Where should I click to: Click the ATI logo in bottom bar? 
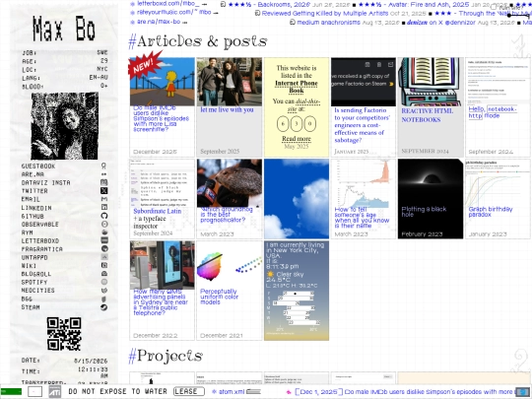(55, 391)
